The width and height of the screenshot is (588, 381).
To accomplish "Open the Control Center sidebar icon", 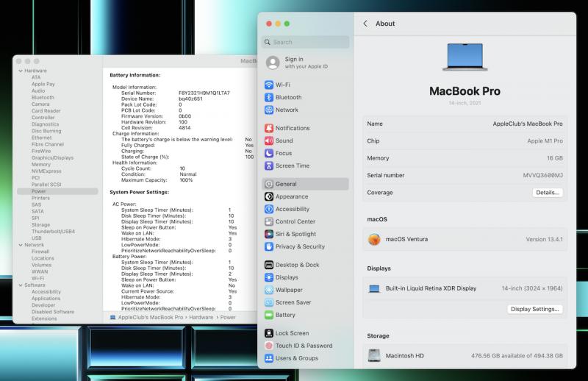I will (x=269, y=221).
